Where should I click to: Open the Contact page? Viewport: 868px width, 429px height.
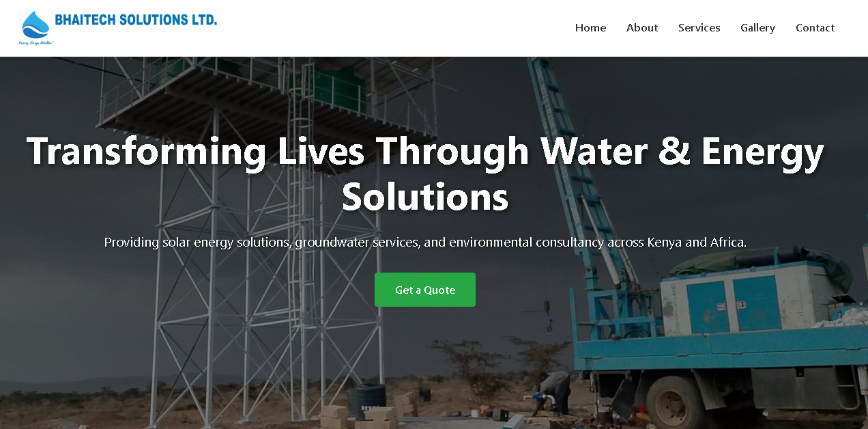pyautogui.click(x=815, y=28)
